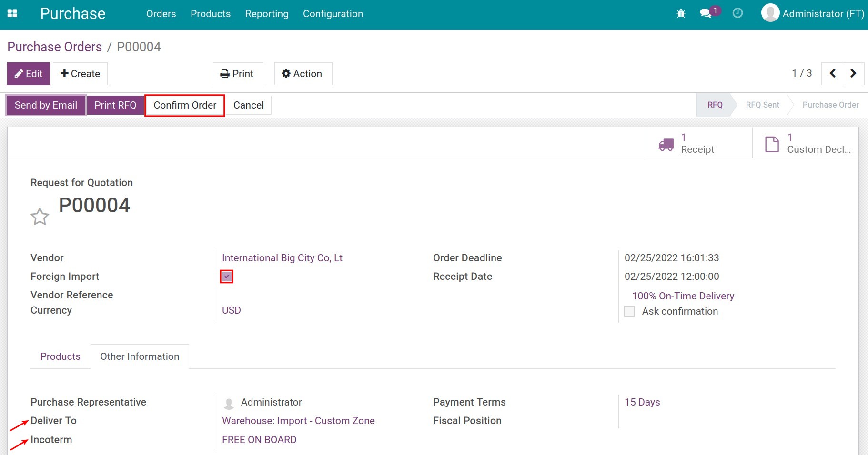Image resolution: width=868 pixels, height=455 pixels.
Task: Toggle the Foreign Import checkbox
Action: coord(227,277)
